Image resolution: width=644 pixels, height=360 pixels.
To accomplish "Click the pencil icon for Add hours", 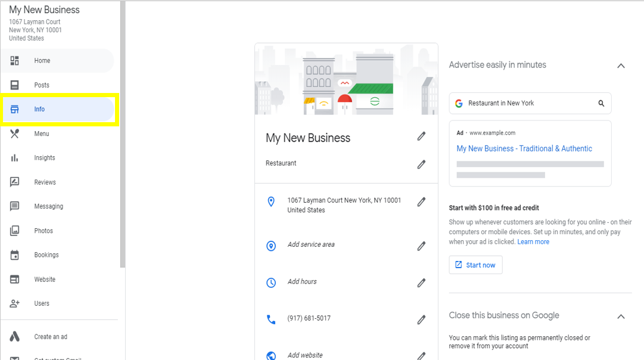I will pos(421,283).
